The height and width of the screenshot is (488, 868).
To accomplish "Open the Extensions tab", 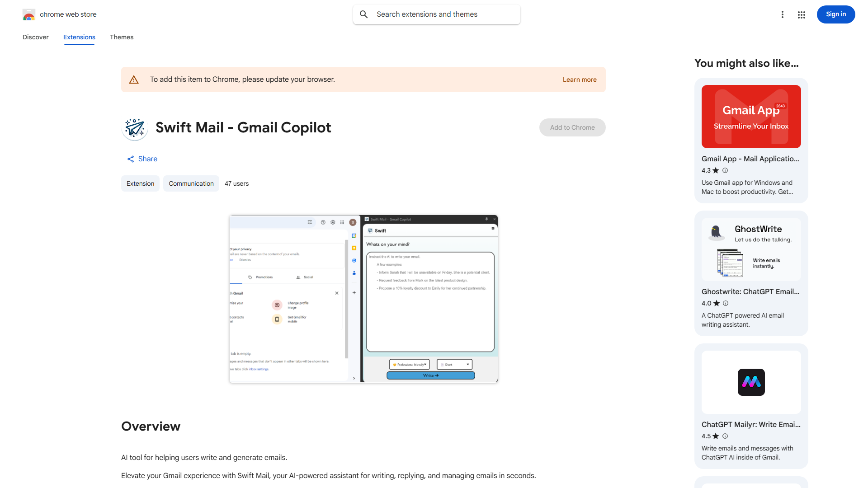I will 79,37.
